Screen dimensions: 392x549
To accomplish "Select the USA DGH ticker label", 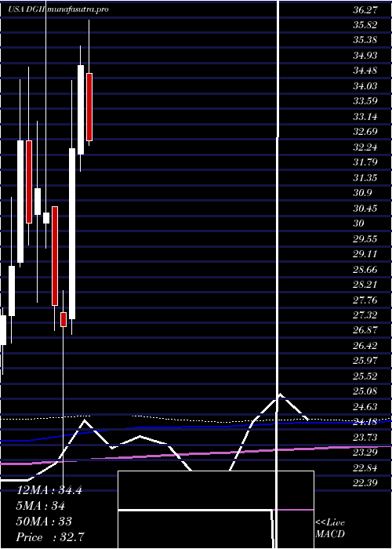I will (26, 9).
